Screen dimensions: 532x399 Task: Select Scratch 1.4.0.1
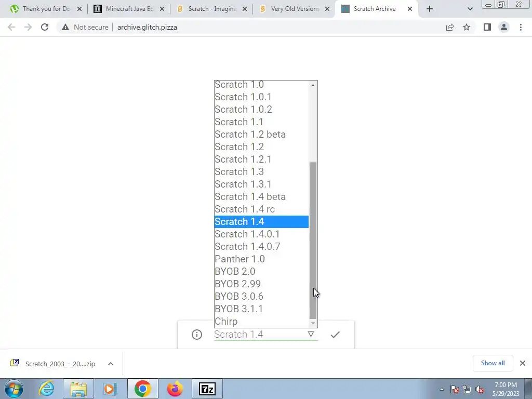tap(262, 234)
